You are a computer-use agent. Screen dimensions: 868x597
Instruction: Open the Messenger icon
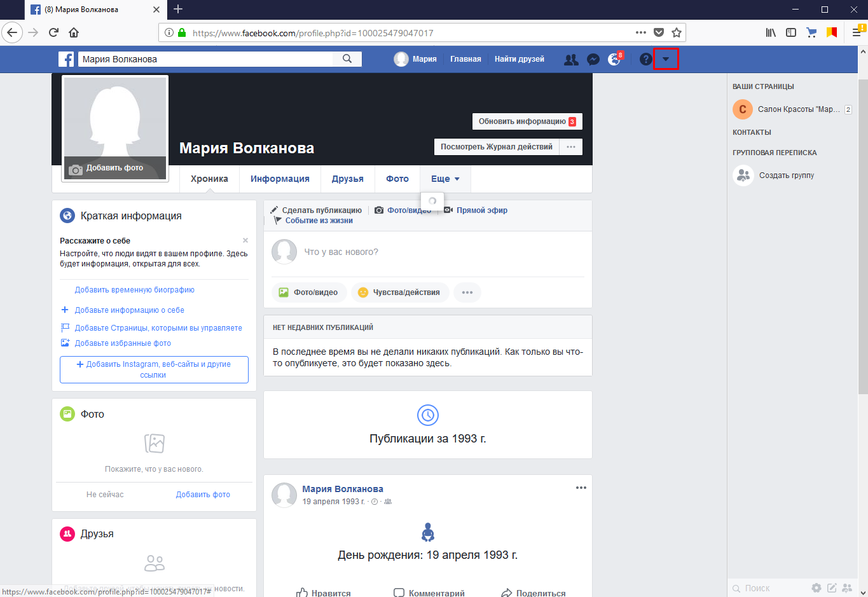pyautogui.click(x=593, y=59)
